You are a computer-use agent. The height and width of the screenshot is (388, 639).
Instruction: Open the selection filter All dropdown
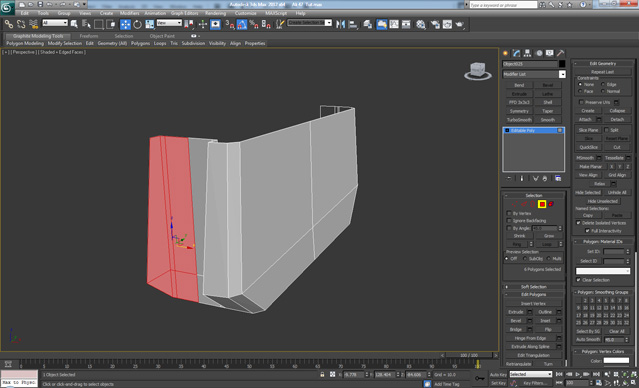pyautogui.click(x=55, y=23)
